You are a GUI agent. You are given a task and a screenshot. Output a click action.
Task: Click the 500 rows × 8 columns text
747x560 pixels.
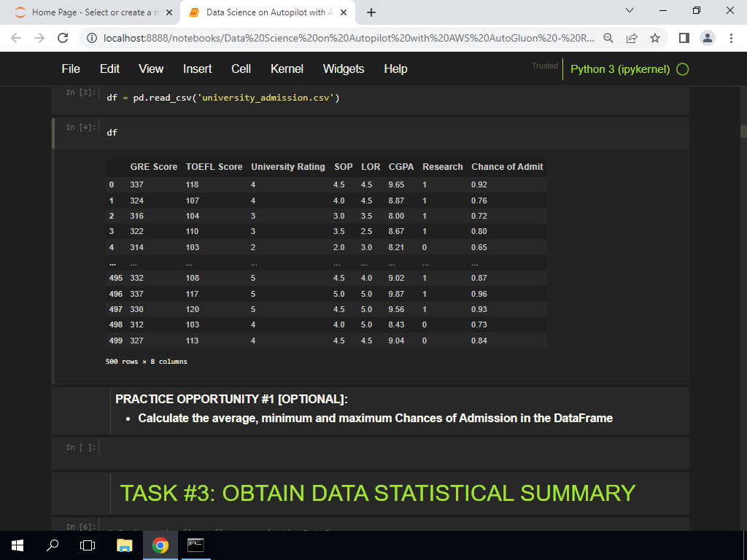pyautogui.click(x=146, y=362)
